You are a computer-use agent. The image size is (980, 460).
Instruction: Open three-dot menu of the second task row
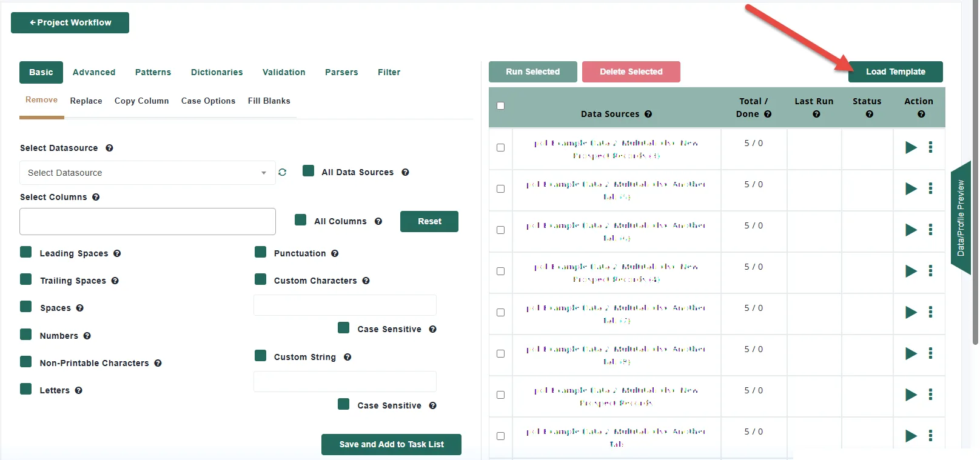930,188
